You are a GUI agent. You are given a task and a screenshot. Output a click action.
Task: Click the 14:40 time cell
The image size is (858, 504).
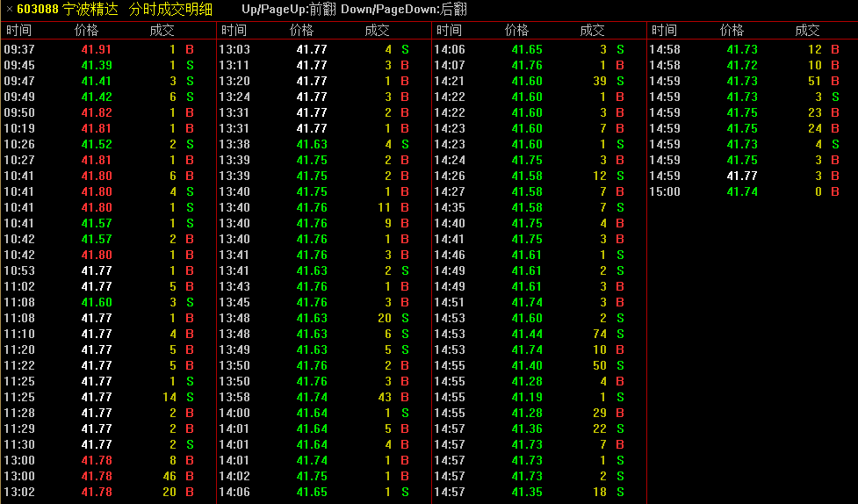[x=450, y=224]
